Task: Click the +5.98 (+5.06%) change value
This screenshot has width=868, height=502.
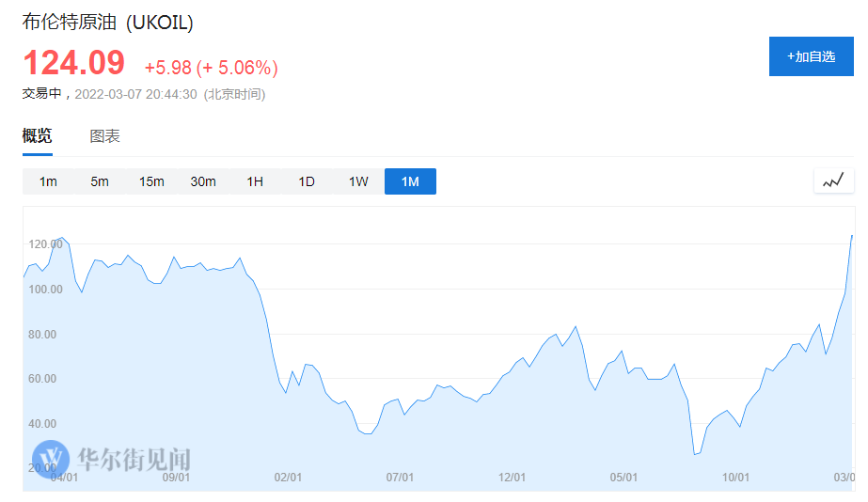Action: (x=211, y=68)
